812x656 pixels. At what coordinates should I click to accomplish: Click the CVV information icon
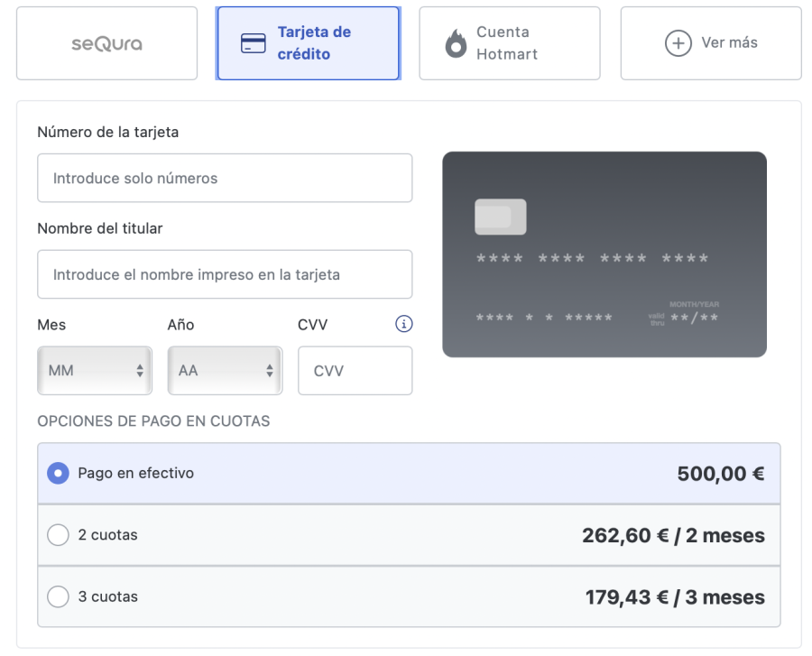[x=403, y=323]
